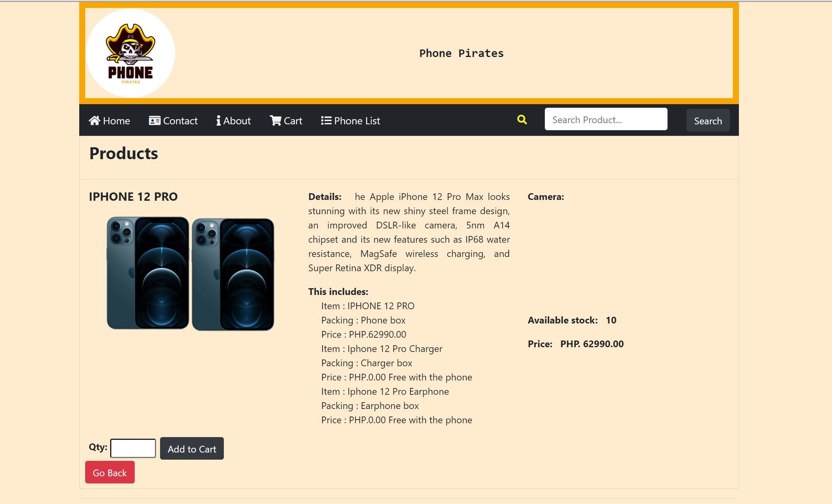Click the About info icon
Image resolution: width=832 pixels, height=504 pixels.
219,120
